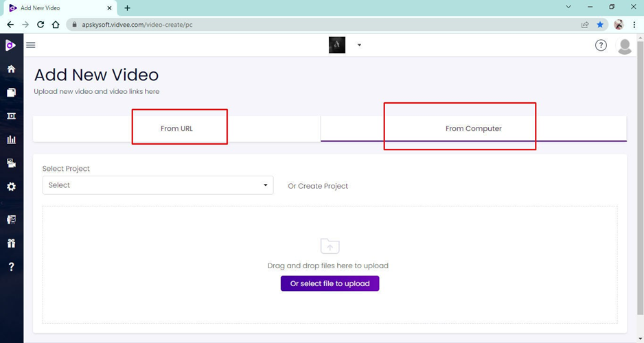Open the settings gear icon in sidebar

click(x=11, y=187)
